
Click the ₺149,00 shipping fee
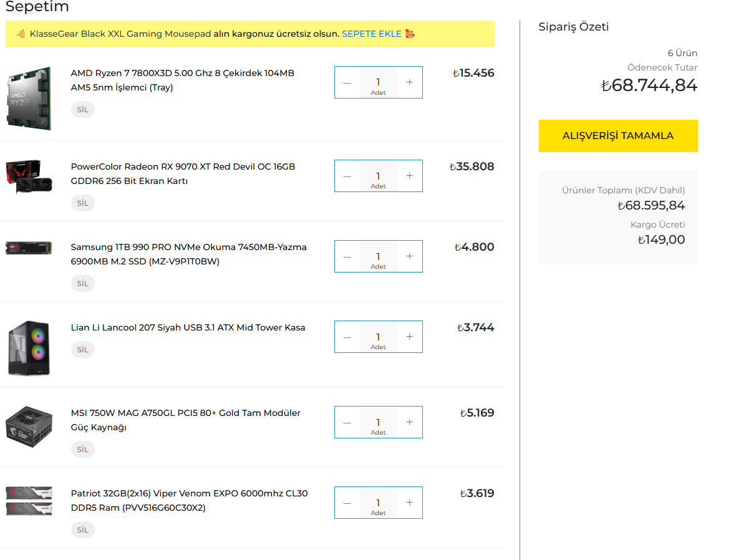(x=661, y=239)
